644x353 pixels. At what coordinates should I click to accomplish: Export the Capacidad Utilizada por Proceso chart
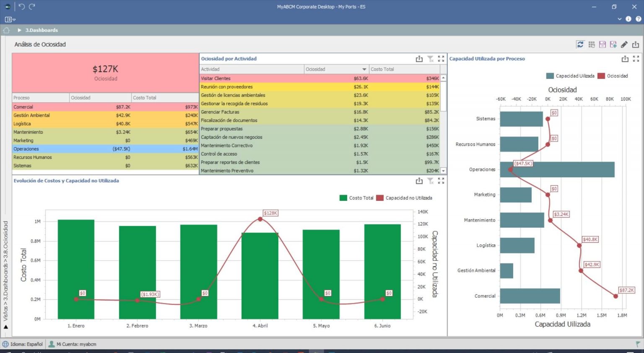pyautogui.click(x=625, y=59)
